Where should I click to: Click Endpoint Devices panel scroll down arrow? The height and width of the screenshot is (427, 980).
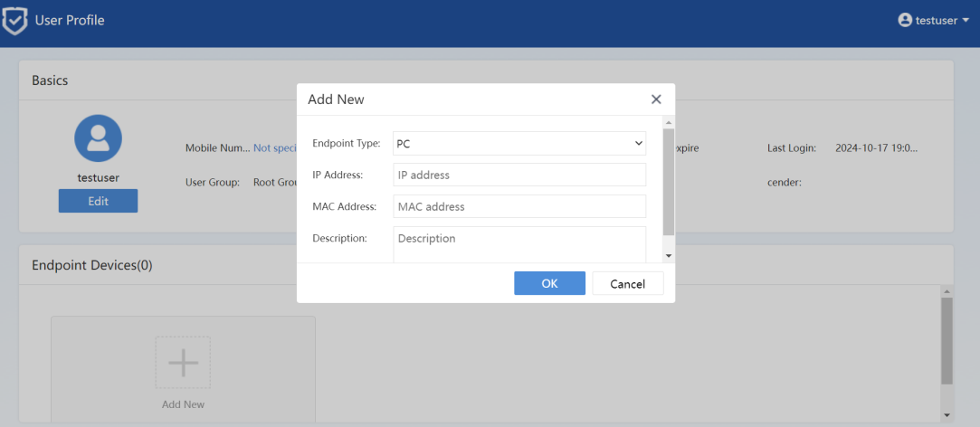947,415
